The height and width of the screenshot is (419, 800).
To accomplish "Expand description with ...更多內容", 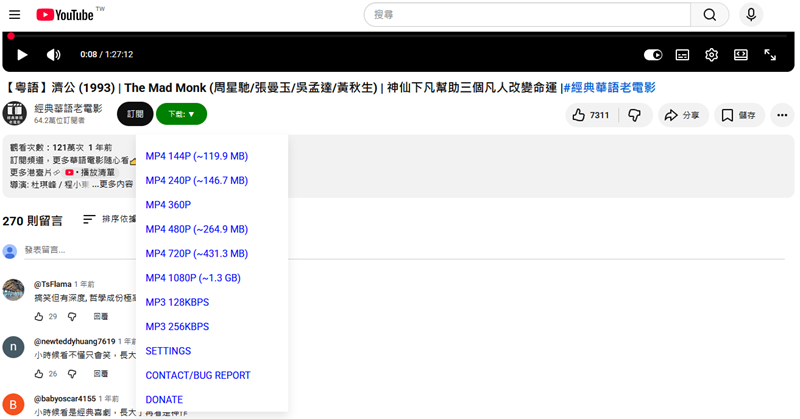I will pyautogui.click(x=112, y=184).
